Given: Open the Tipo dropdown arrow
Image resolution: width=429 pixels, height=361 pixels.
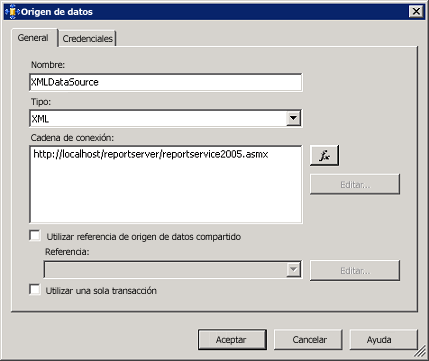Looking at the screenshot, I should (x=294, y=118).
